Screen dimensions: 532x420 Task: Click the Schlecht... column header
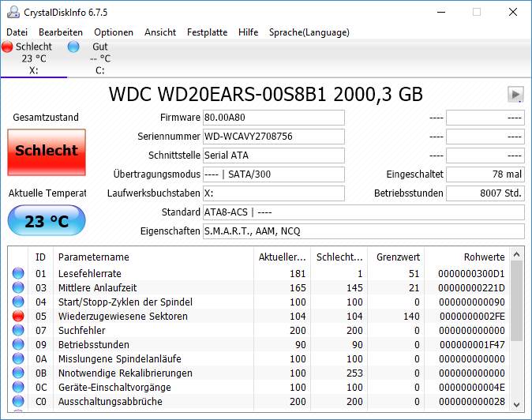(x=339, y=257)
